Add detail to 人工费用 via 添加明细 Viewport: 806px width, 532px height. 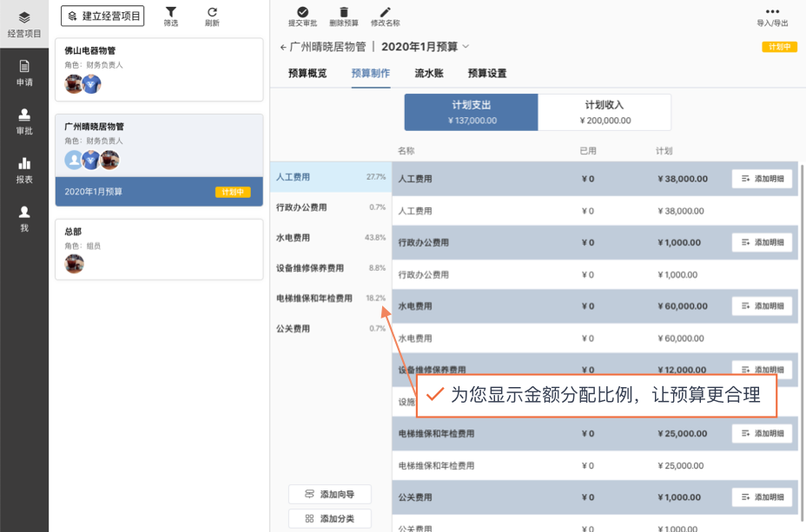click(762, 179)
